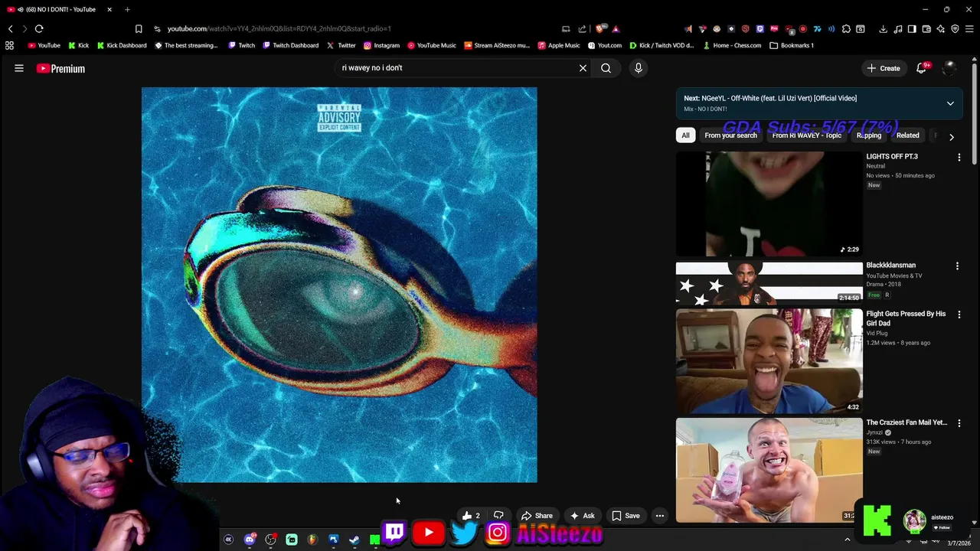This screenshot has width=980, height=551.
Task: Select From RI WAVEY - Topic chip
Action: pos(806,135)
